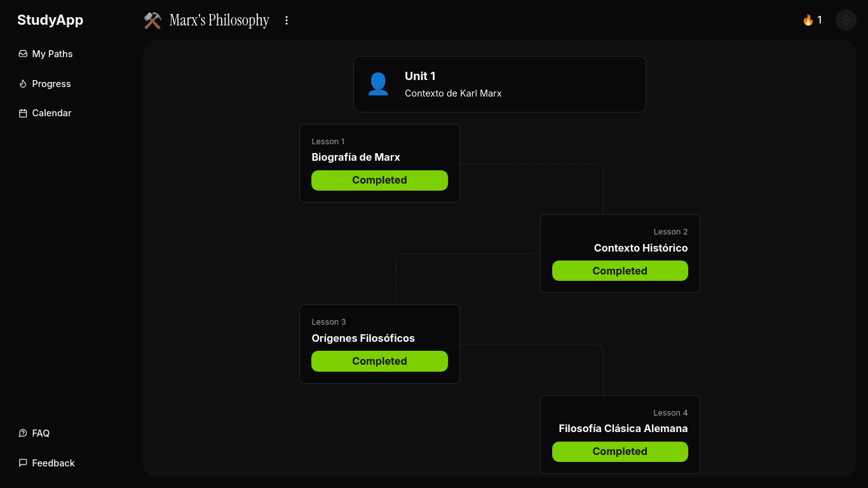Click the FAQ question bubble icon
This screenshot has width=868, height=488.
point(23,433)
